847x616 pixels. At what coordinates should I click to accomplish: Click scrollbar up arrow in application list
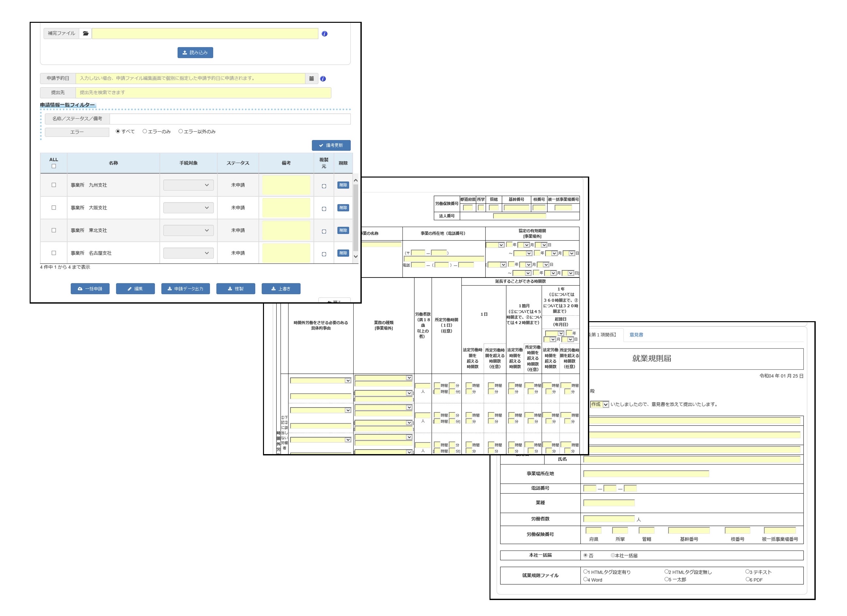(x=356, y=181)
